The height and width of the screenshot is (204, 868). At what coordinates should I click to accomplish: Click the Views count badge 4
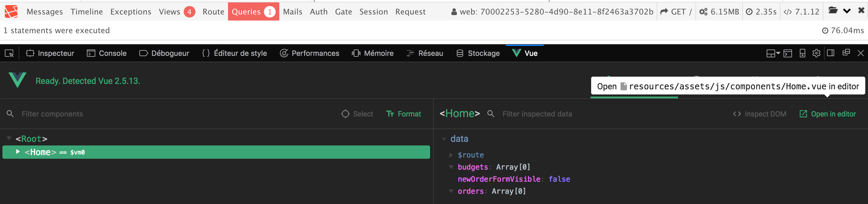tap(189, 12)
